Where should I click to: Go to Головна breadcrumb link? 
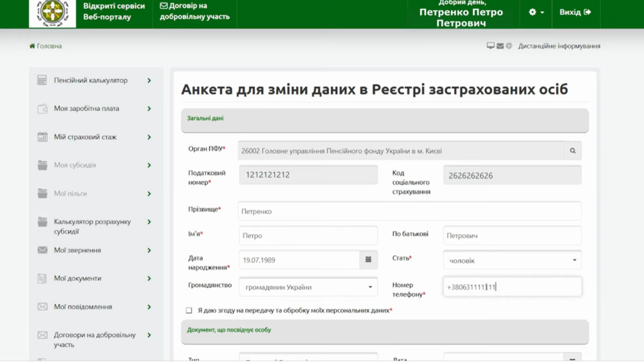coord(46,46)
